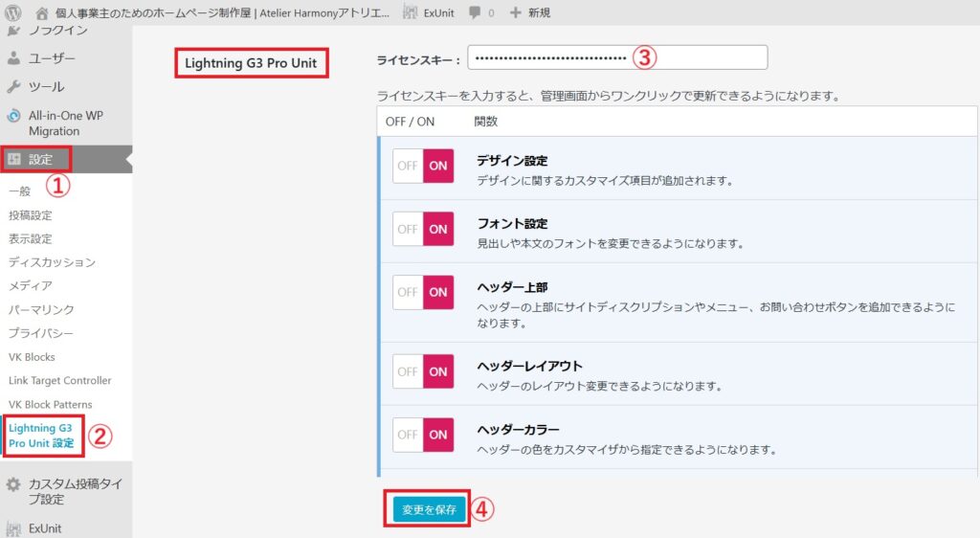This screenshot has height=538, width=980.
Task: Click the OFF / ON column header
Action: (x=410, y=122)
